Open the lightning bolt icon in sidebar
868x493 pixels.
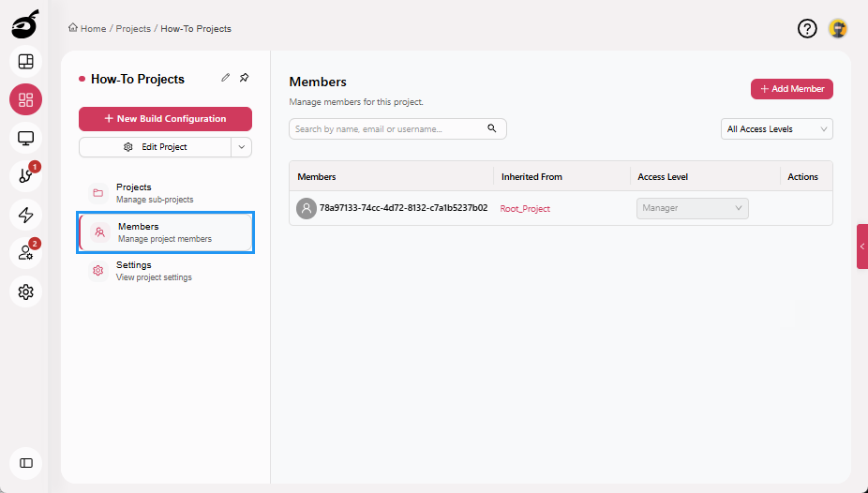26,215
